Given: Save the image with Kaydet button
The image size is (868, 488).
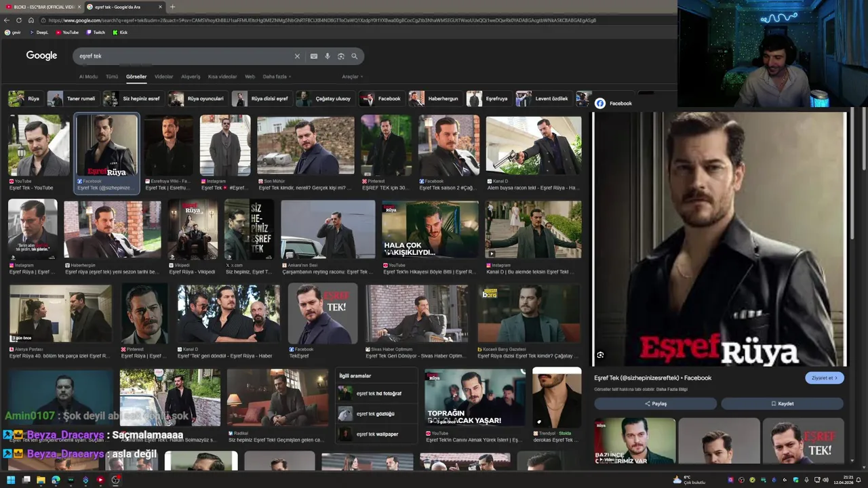Looking at the screenshot, I should click(782, 403).
